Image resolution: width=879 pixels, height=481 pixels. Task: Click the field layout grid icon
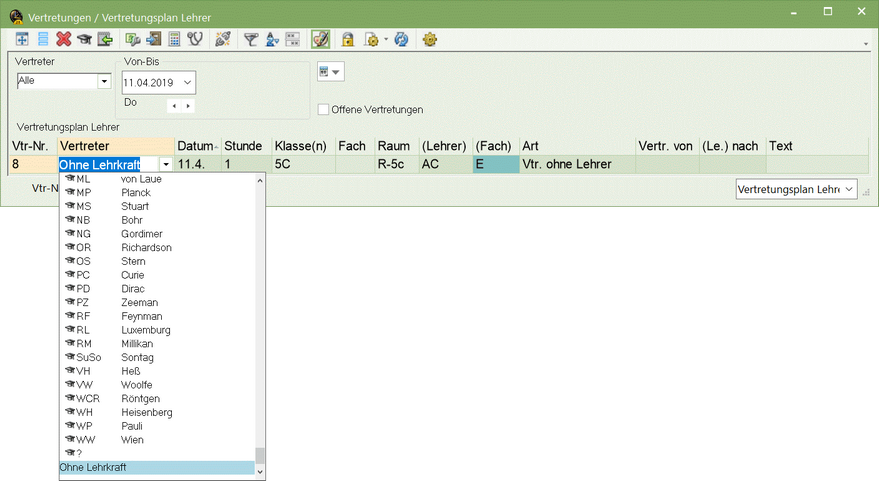pyautogui.click(x=293, y=39)
